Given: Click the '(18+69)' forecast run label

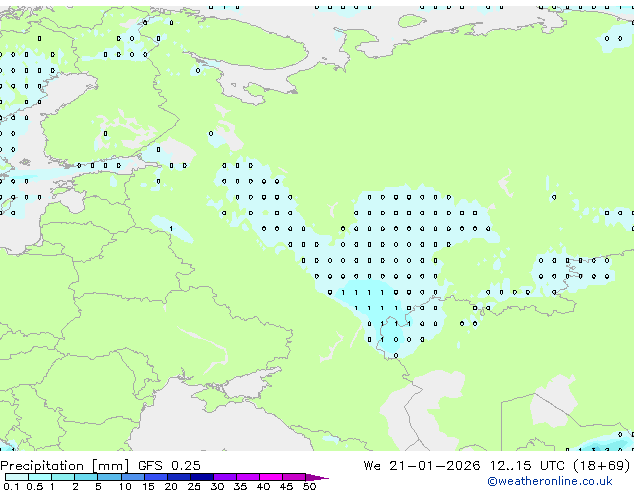Looking at the screenshot, I should tap(602, 466).
